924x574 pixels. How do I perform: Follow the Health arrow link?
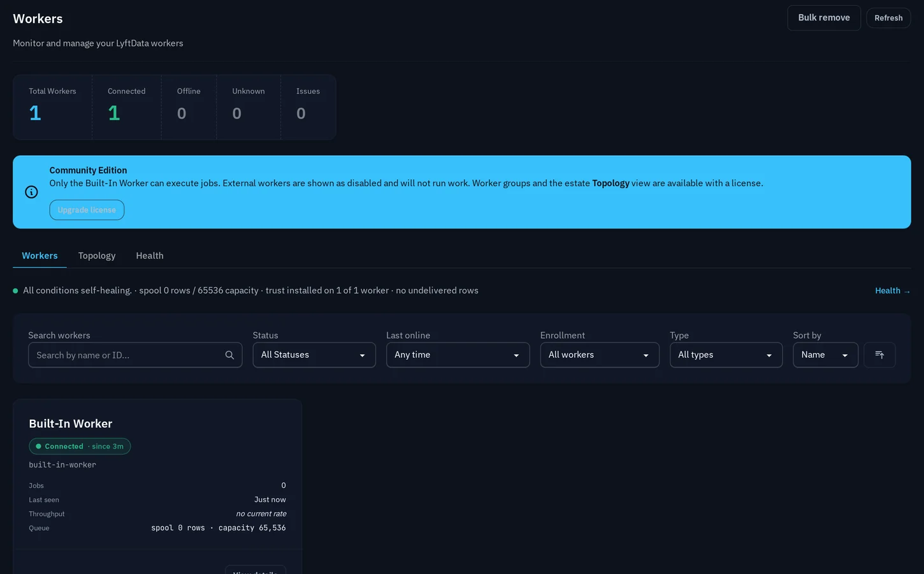coord(893,291)
